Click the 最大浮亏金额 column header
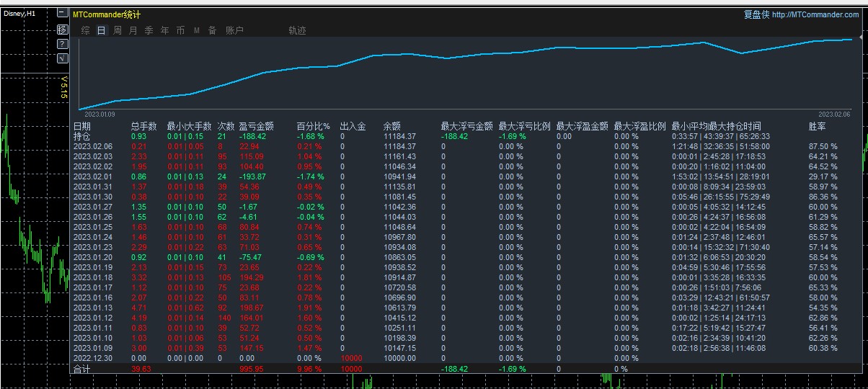The height and width of the screenshot is (389, 868). [x=466, y=126]
